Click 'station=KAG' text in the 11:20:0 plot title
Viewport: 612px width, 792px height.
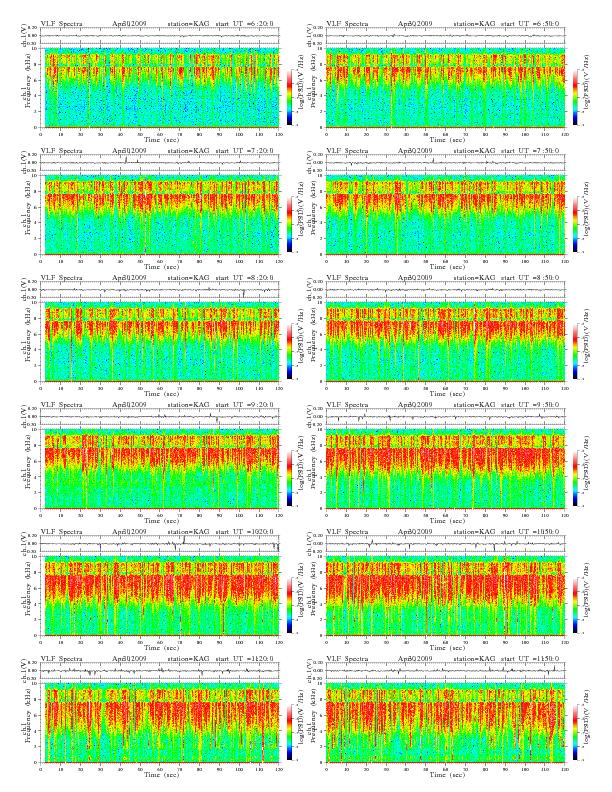[x=188, y=659]
